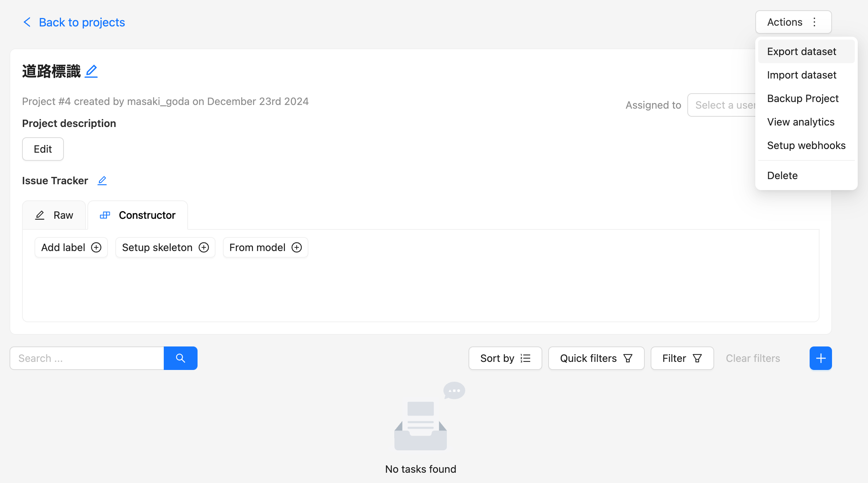This screenshot has height=483, width=868.
Task: Click Delete in the Actions menu
Action: point(782,175)
